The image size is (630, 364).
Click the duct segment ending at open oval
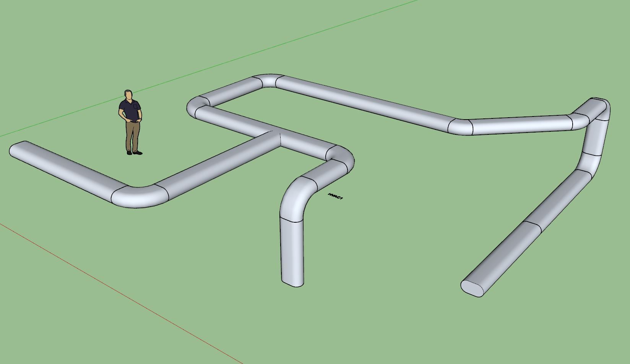501,260
